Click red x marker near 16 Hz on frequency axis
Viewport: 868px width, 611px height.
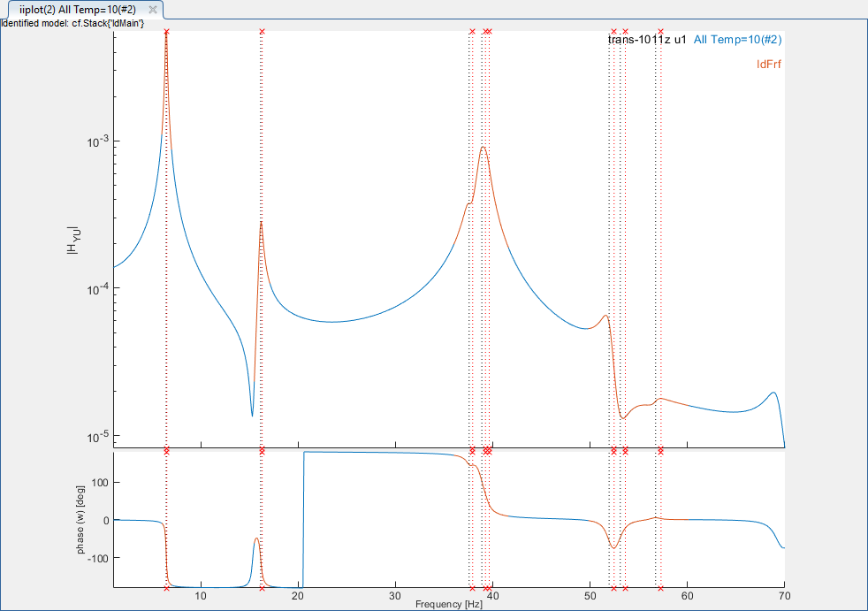262,588
